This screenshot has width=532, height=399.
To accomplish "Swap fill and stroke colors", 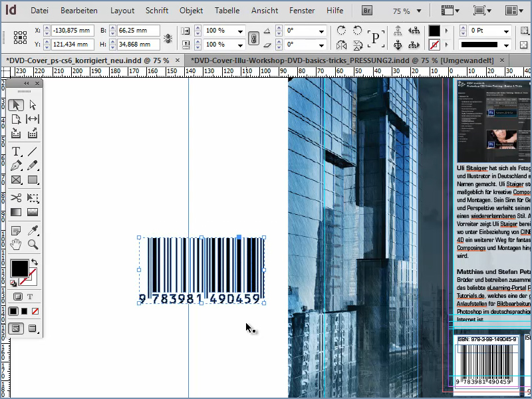I will pos(35,261).
